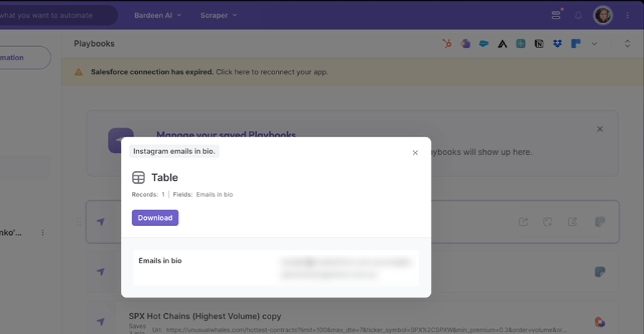
Task: Open the Dropbox integration icon
Action: 557,44
